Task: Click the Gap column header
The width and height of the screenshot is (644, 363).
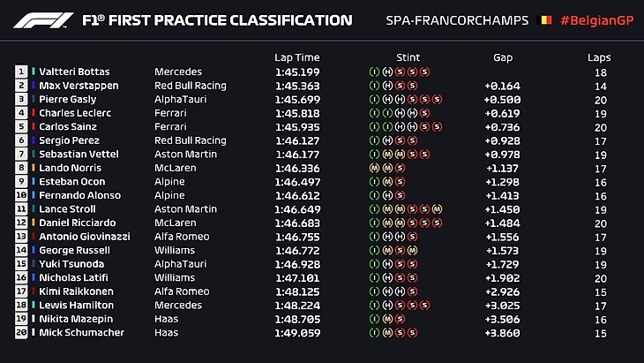Action: click(502, 56)
